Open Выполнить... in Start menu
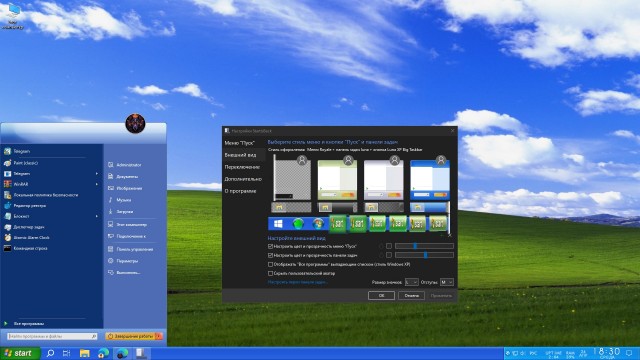This screenshot has width=640, height=360. [x=127, y=273]
